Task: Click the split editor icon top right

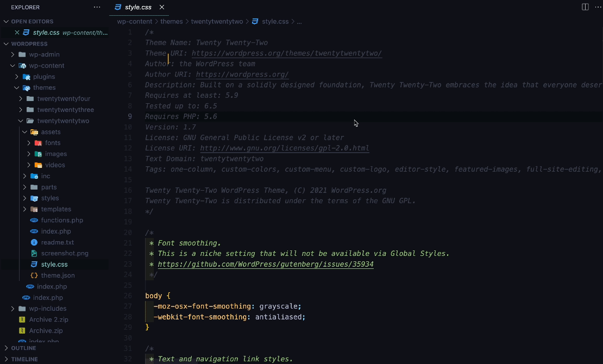Action: click(584, 7)
